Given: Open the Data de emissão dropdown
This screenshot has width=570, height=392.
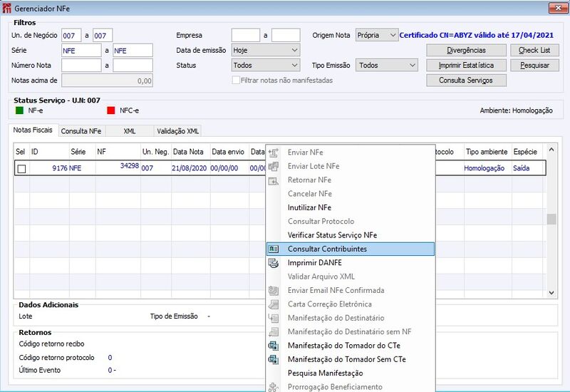Looking at the screenshot, I should tap(266, 50).
